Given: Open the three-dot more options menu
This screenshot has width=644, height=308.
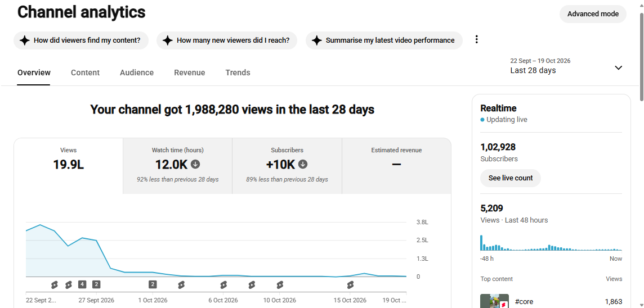Looking at the screenshot, I should (476, 39).
